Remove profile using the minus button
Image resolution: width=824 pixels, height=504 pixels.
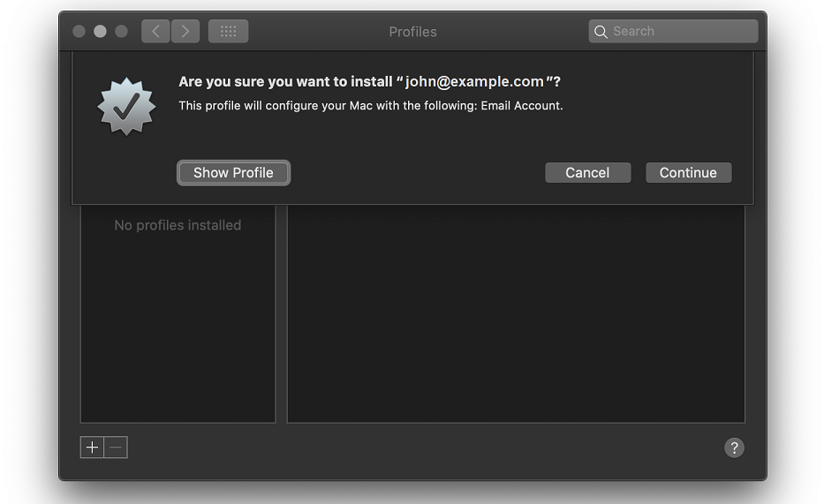[x=116, y=448]
